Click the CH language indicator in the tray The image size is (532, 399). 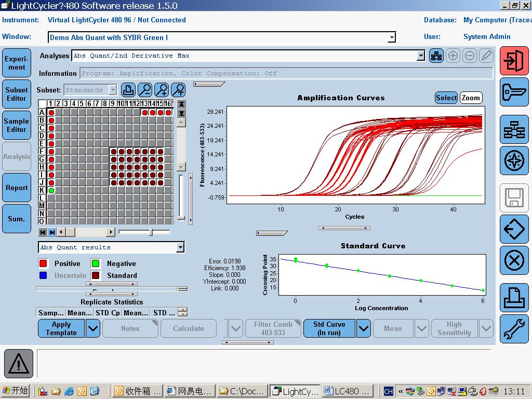[x=389, y=392]
